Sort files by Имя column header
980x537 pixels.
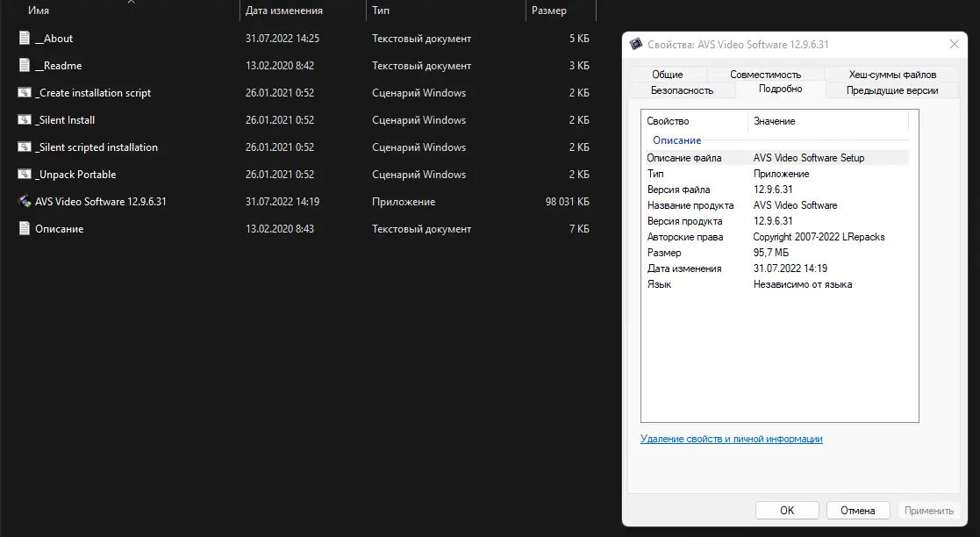38,11
